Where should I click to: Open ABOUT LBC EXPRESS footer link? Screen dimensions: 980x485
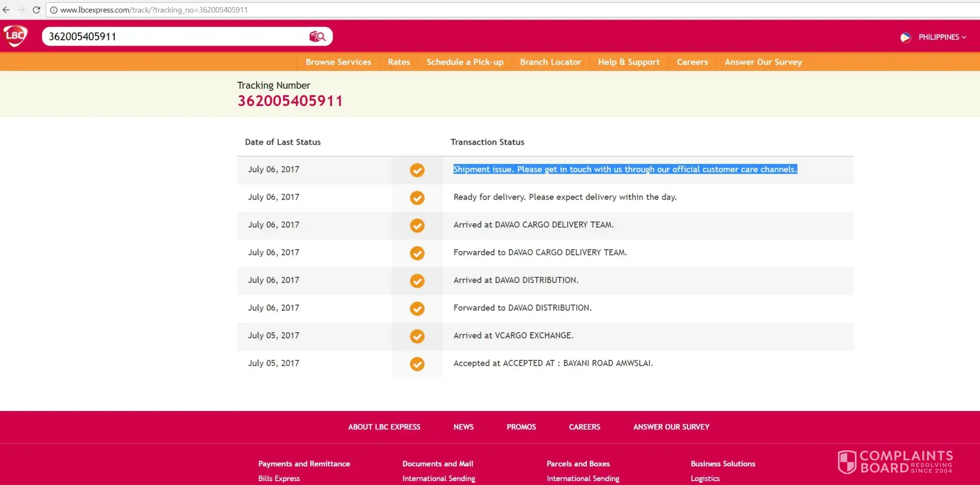pos(384,427)
